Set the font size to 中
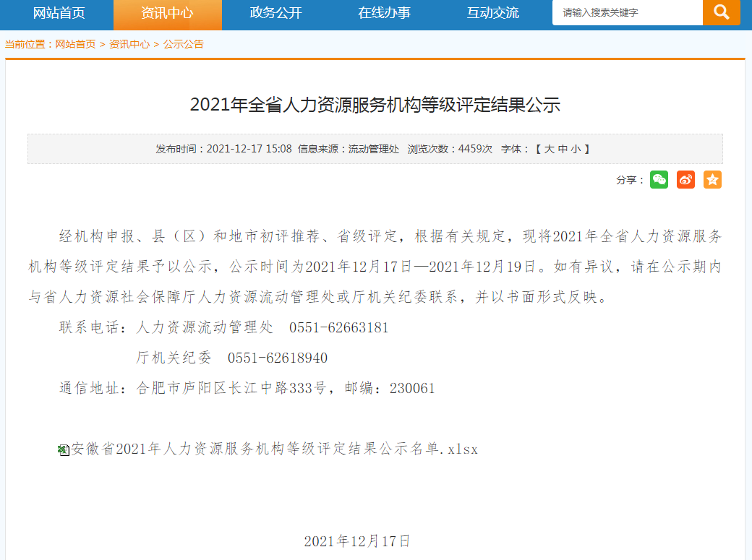The image size is (752, 560). tap(563, 149)
